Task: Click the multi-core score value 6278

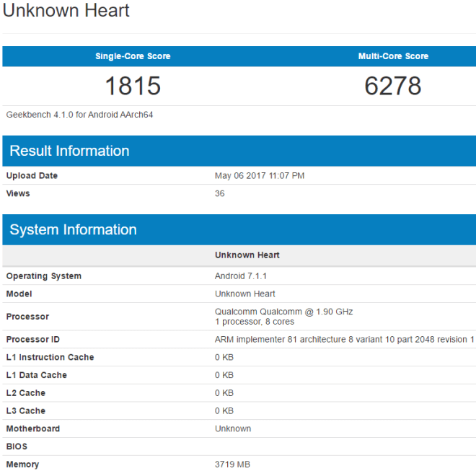Action: click(x=393, y=86)
